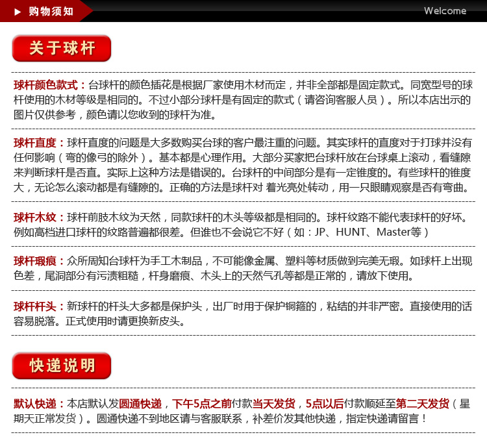The image size is (487, 448).
Task: Click the red 当天发货 text
Action: click(273, 404)
